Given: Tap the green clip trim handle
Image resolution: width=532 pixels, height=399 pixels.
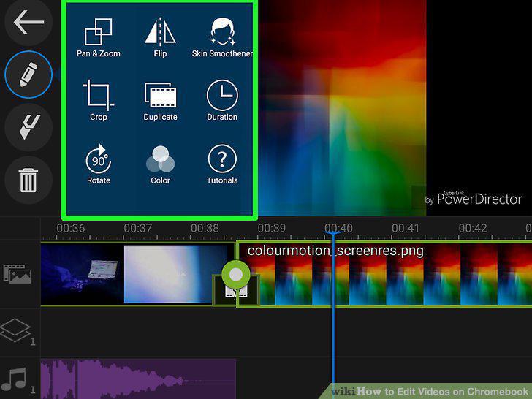Looking at the screenshot, I should click(236, 275).
